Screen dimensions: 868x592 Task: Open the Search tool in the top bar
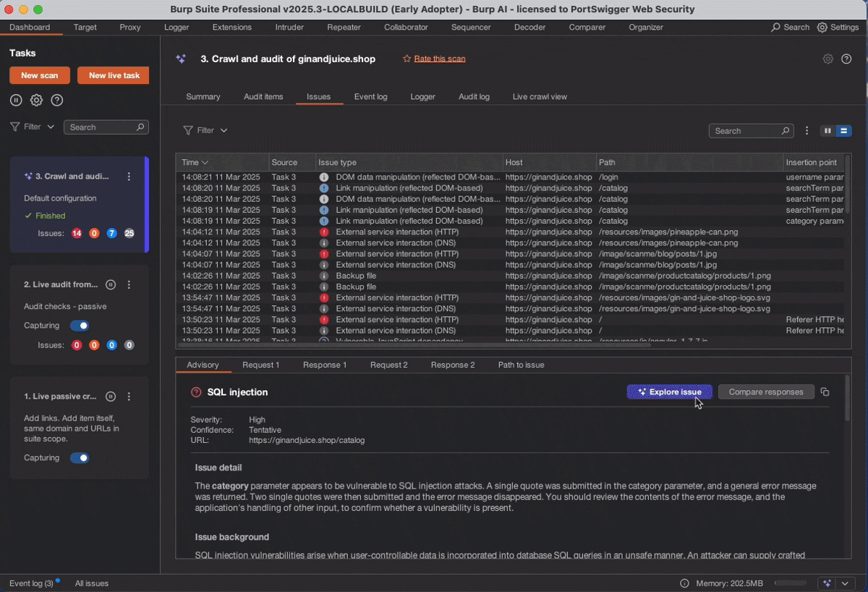point(789,27)
